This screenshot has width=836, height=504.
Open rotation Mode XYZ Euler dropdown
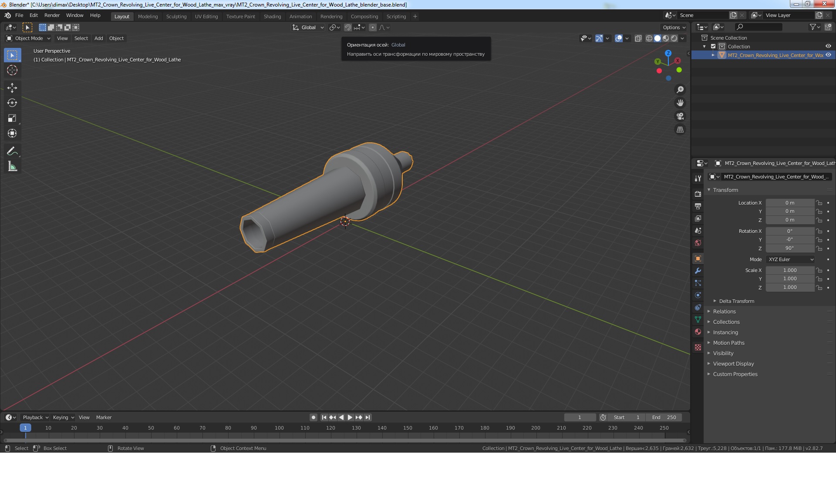[x=790, y=259]
